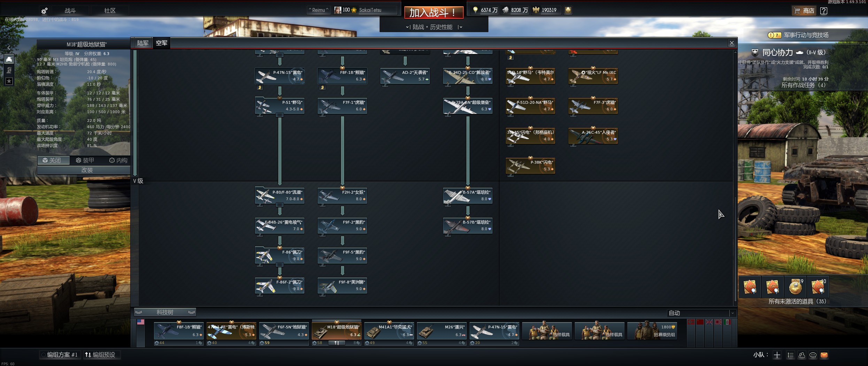Open the settings gear menu
Viewport: 868px width, 366px height.
(44, 11)
